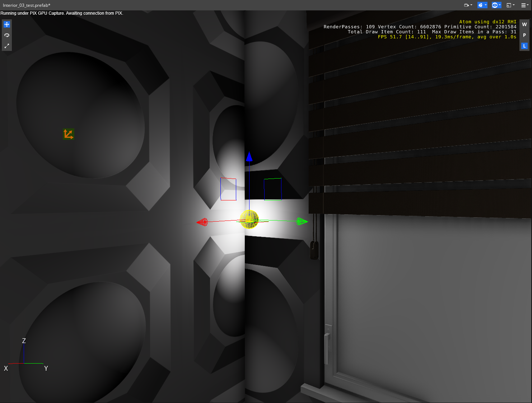Click the debug (bug) viewport icon
Viewport: 532px width, 403px height.
481,5
